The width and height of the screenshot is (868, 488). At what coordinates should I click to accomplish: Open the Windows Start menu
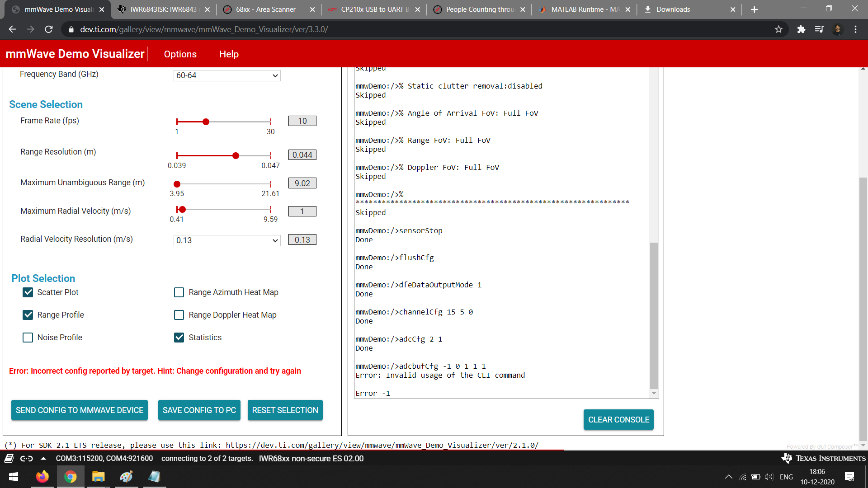click(x=14, y=477)
